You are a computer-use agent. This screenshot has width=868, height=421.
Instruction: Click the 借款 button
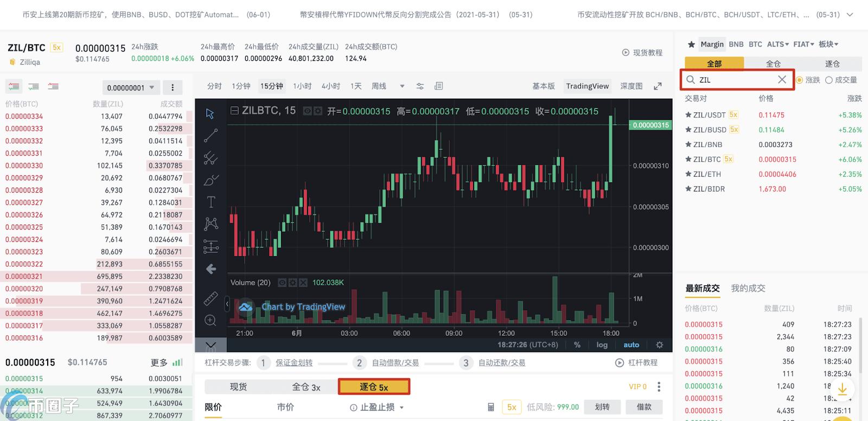coord(644,407)
